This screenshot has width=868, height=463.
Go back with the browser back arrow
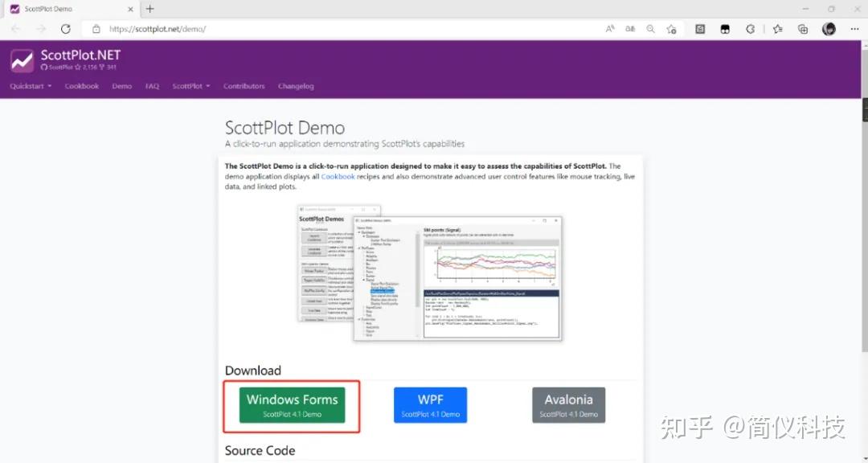click(15, 29)
